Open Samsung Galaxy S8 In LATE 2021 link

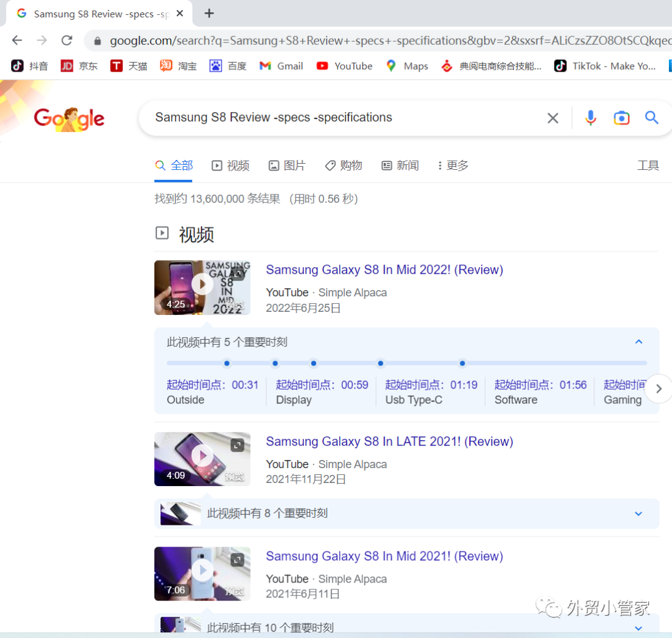390,441
